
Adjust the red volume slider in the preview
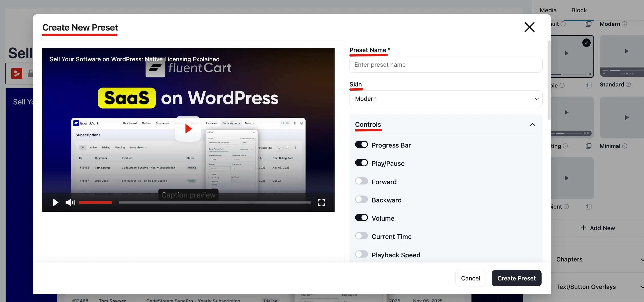(x=95, y=202)
